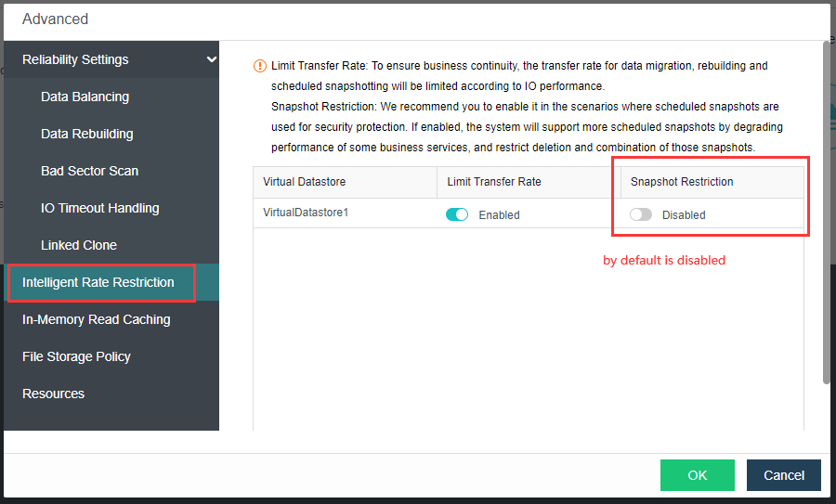Image resolution: width=836 pixels, height=504 pixels.
Task: Cancel the Advanced dialog
Action: tap(783, 475)
